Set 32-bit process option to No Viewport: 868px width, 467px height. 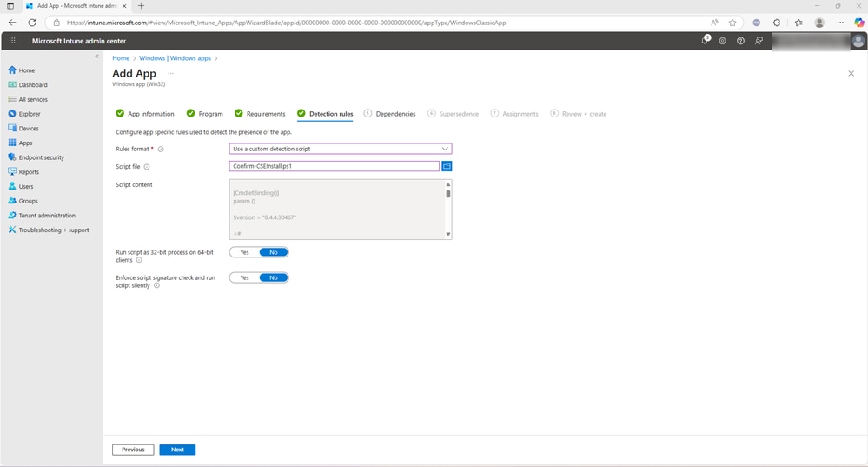coord(274,252)
